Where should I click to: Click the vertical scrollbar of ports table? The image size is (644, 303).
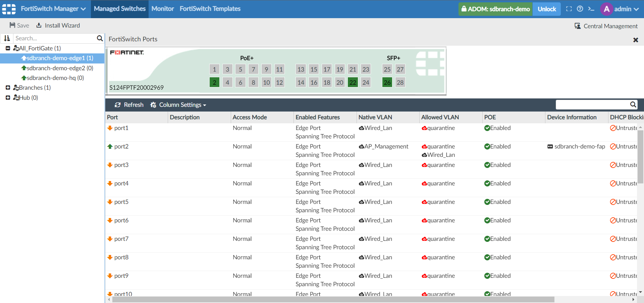coord(640,157)
